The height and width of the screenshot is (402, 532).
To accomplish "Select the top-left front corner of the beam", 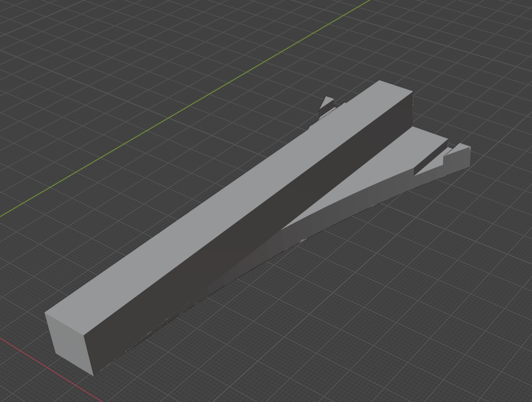I will coord(45,314).
